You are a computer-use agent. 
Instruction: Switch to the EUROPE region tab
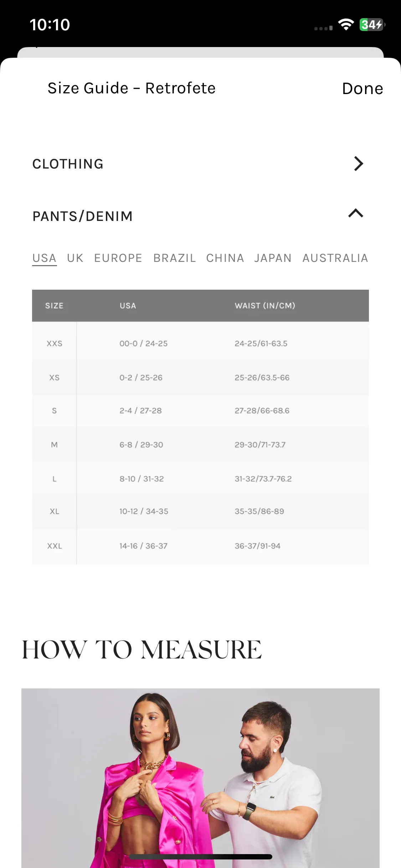point(118,258)
